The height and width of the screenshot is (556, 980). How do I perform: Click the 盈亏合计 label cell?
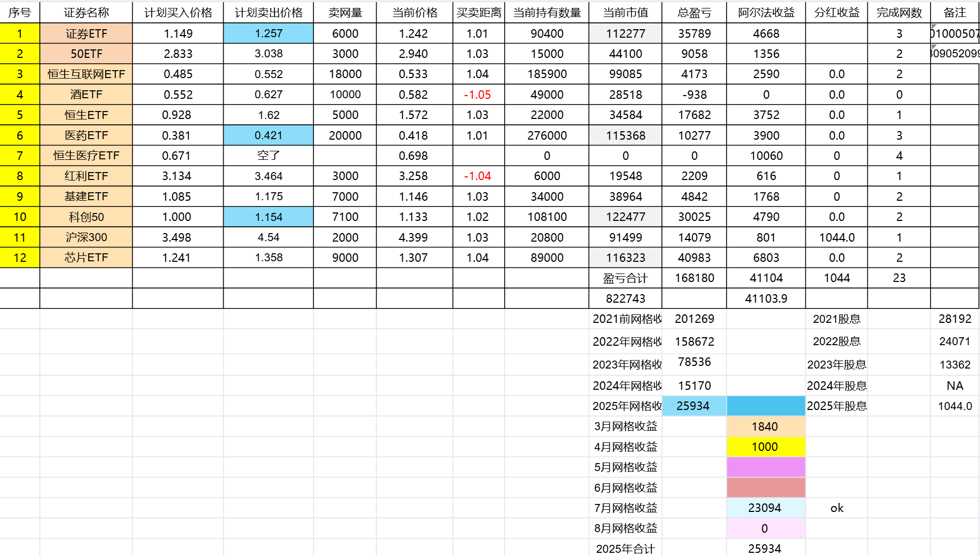coord(625,278)
